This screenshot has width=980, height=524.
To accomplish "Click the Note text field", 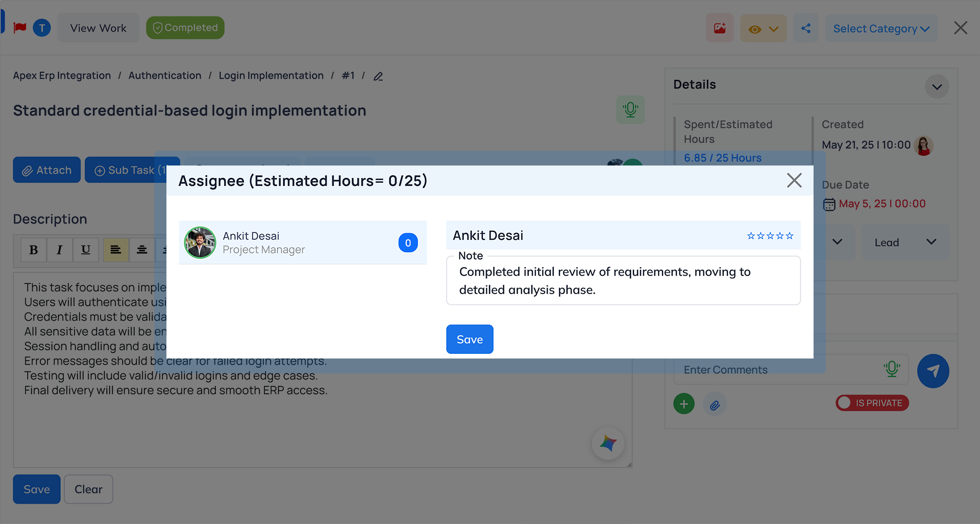I will [x=623, y=281].
